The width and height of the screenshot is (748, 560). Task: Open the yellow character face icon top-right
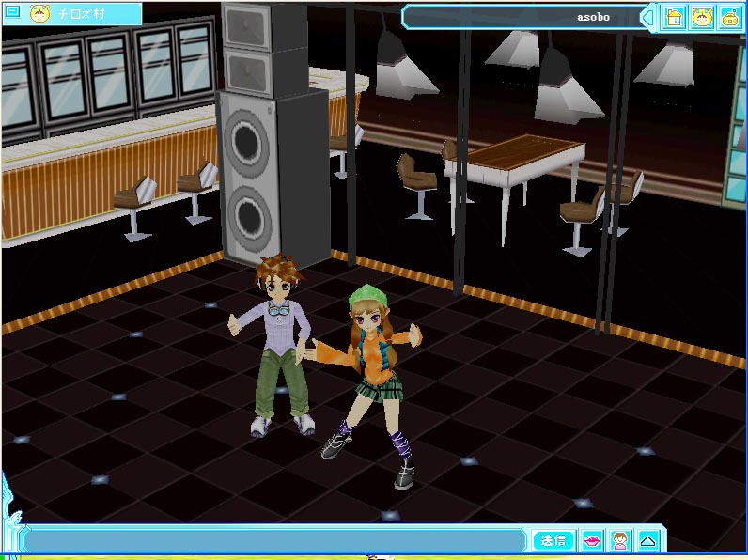click(x=702, y=17)
